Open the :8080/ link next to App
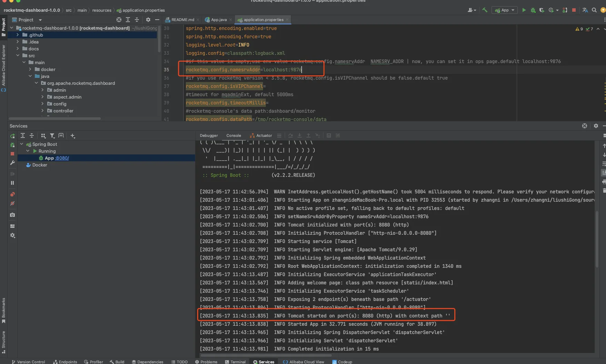The height and width of the screenshot is (364, 606). pos(62,158)
